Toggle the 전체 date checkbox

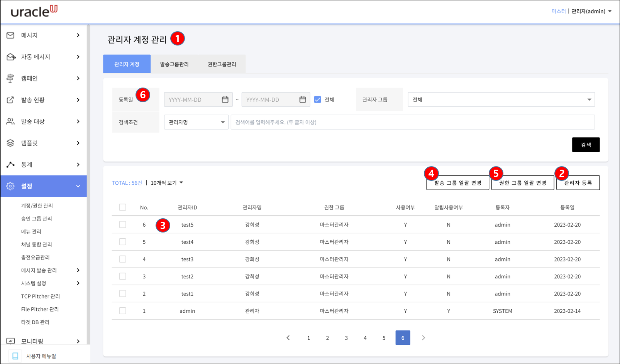pos(318,99)
